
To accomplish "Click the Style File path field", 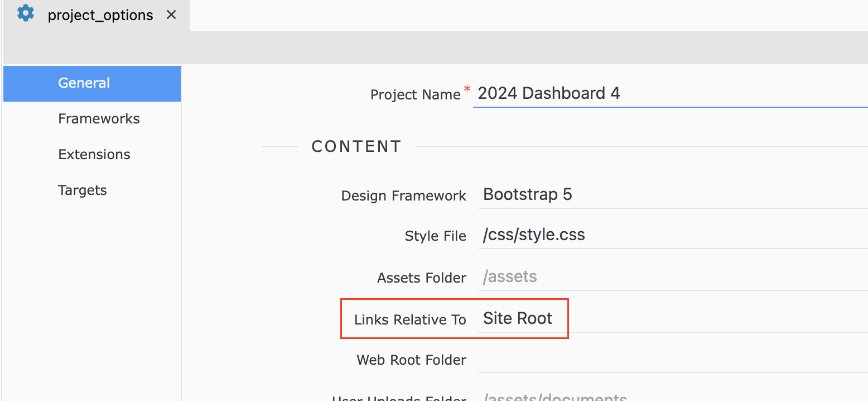I will coord(669,235).
